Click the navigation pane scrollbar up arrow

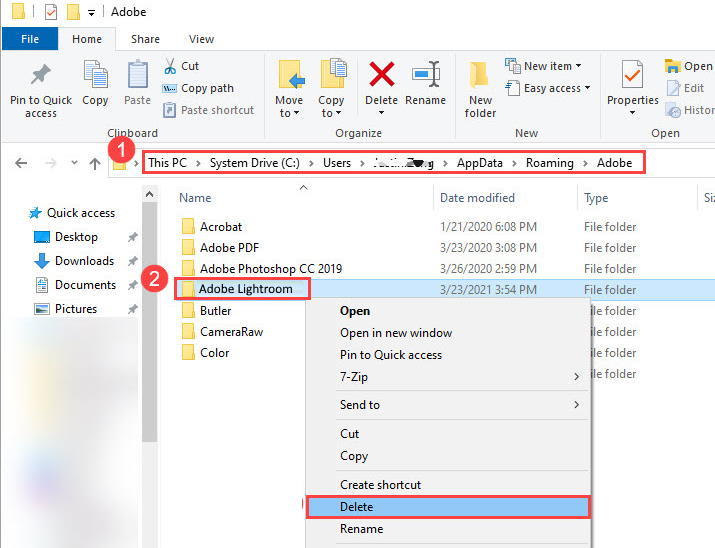pos(149,194)
